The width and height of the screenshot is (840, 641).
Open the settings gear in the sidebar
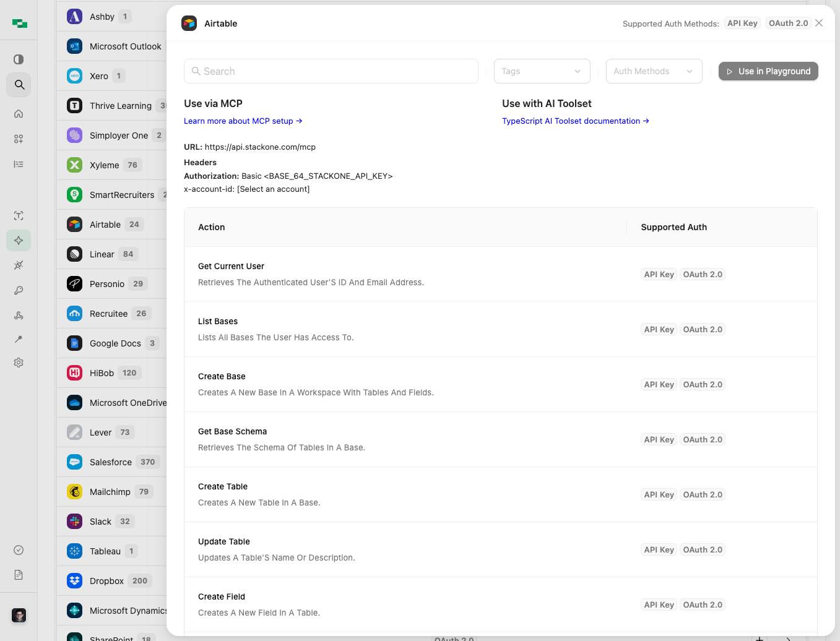pos(19,363)
